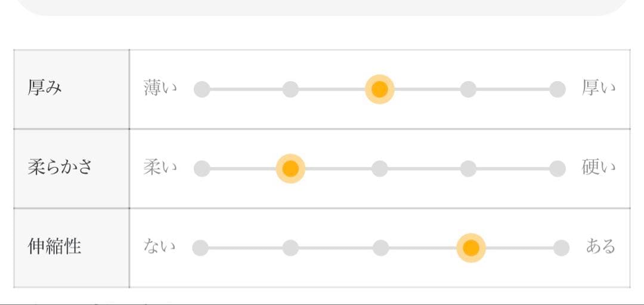
Task: Select the dot nearest 柔い on the 柔らかさ scale
Action: point(202,169)
